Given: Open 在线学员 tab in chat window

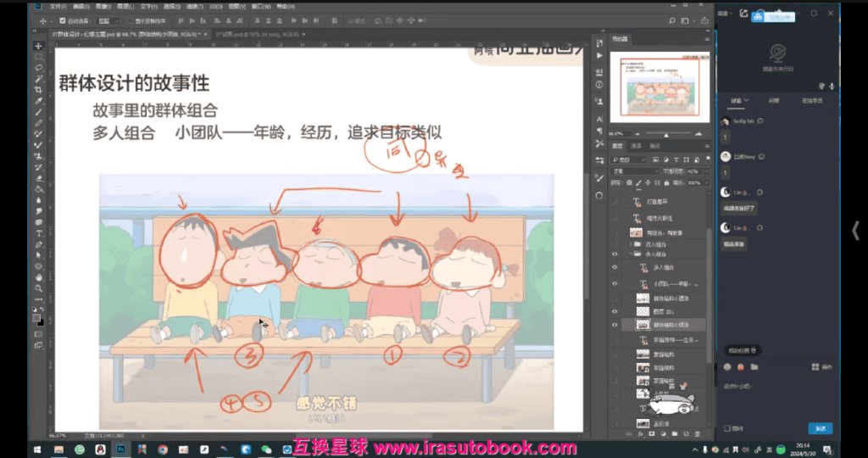Looking at the screenshot, I should tap(812, 101).
